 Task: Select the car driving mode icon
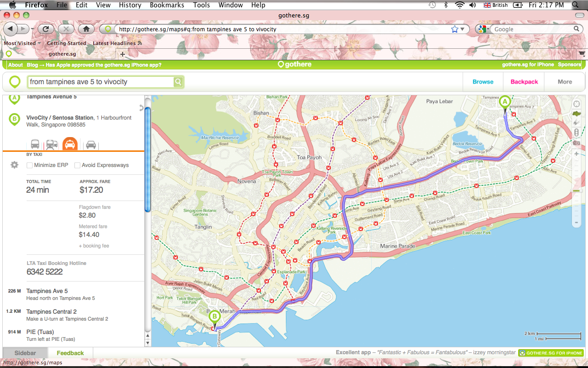pyautogui.click(x=91, y=144)
